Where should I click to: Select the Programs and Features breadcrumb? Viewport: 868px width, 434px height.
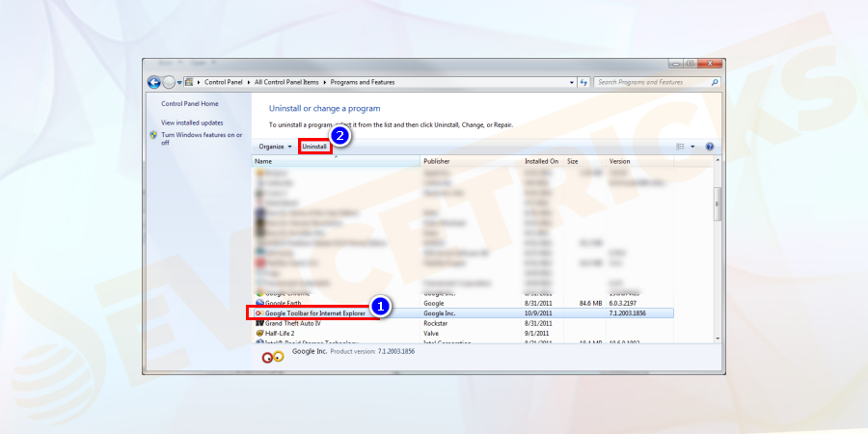pyautogui.click(x=363, y=82)
